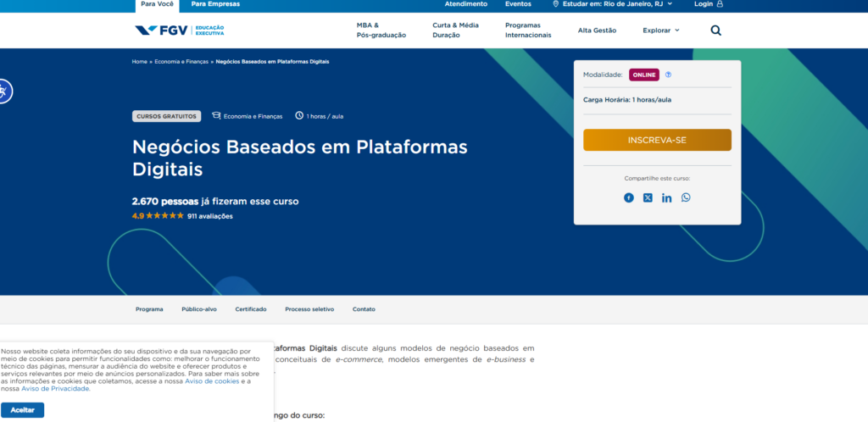Share course on LinkedIn
The height and width of the screenshot is (422, 868).
coord(666,197)
